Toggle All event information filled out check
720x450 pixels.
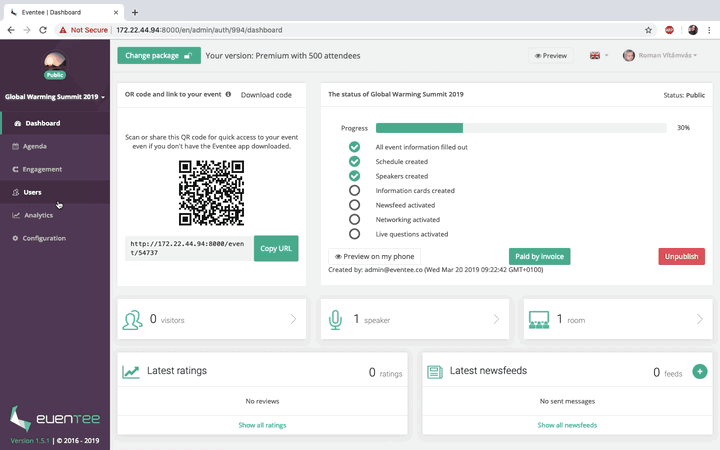pyautogui.click(x=354, y=147)
